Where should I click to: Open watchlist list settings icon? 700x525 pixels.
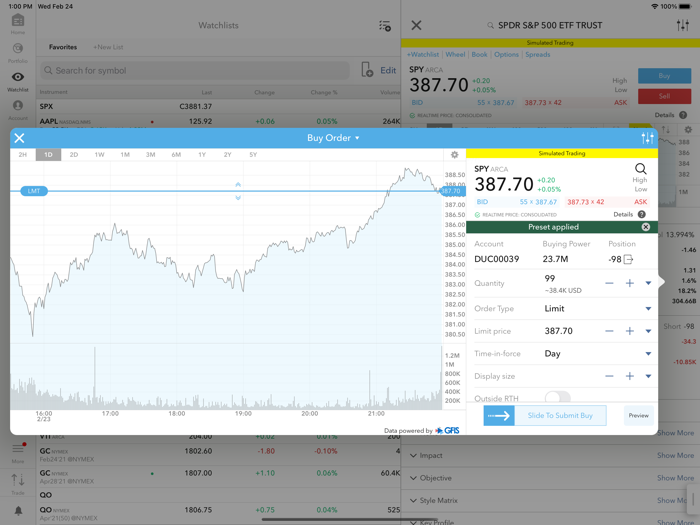(x=385, y=25)
